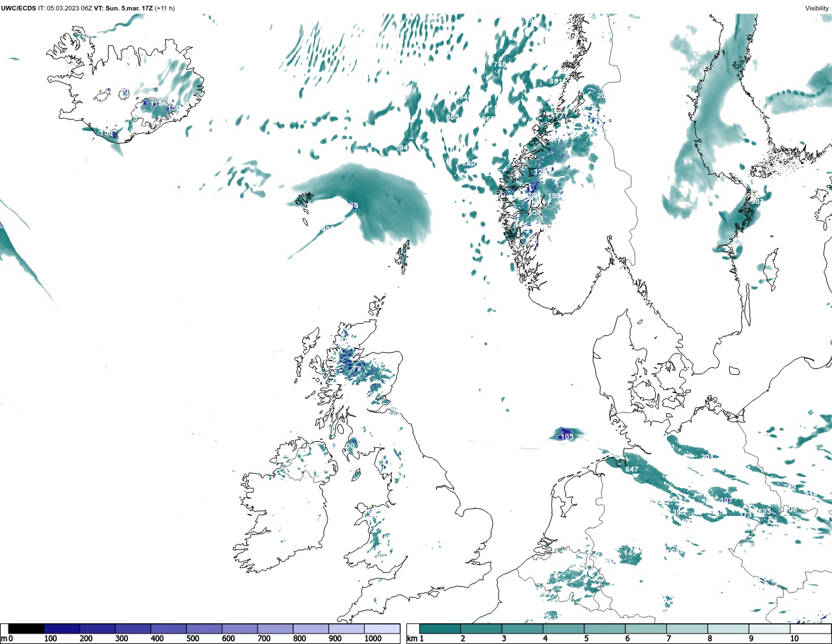Click the 'km' unit label of legend
Viewport: 832px width, 644px height.
coord(411,639)
